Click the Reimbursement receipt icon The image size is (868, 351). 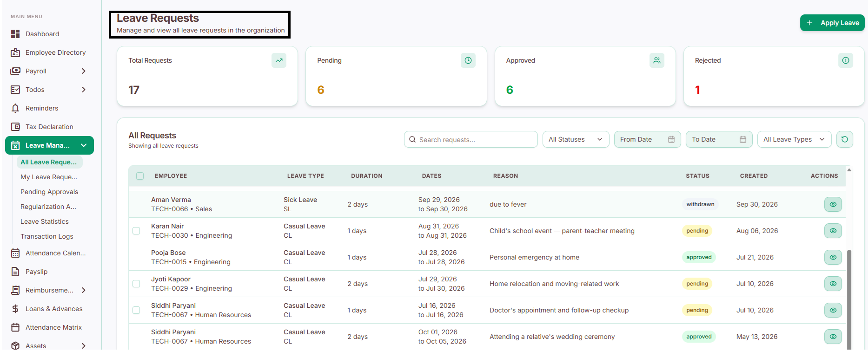click(15, 290)
